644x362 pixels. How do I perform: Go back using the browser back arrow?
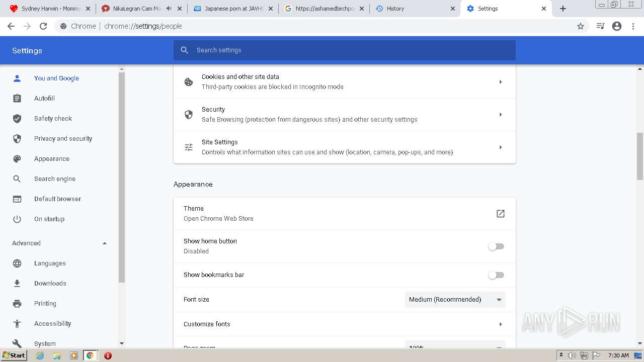point(11,26)
